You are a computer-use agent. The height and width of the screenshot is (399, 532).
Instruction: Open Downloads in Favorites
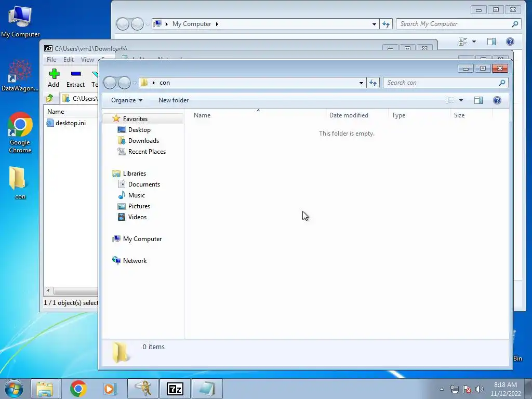pyautogui.click(x=138, y=140)
